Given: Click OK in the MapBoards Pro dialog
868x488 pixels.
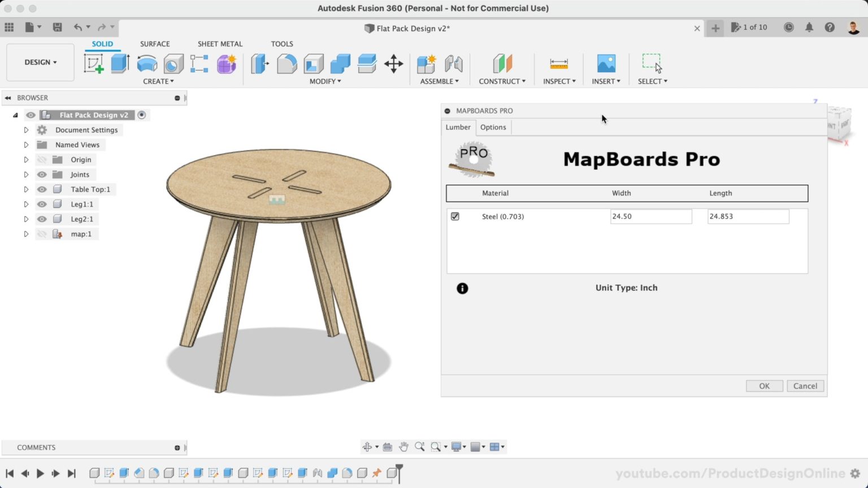Looking at the screenshot, I should (x=764, y=386).
